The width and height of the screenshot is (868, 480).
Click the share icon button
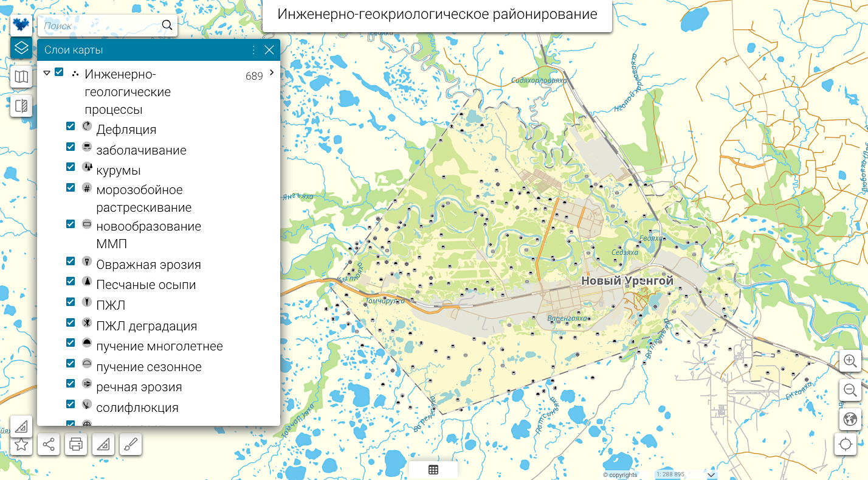(x=49, y=444)
